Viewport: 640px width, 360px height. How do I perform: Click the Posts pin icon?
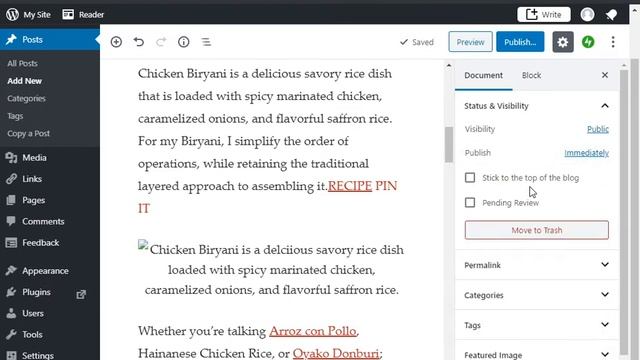[x=11, y=40]
